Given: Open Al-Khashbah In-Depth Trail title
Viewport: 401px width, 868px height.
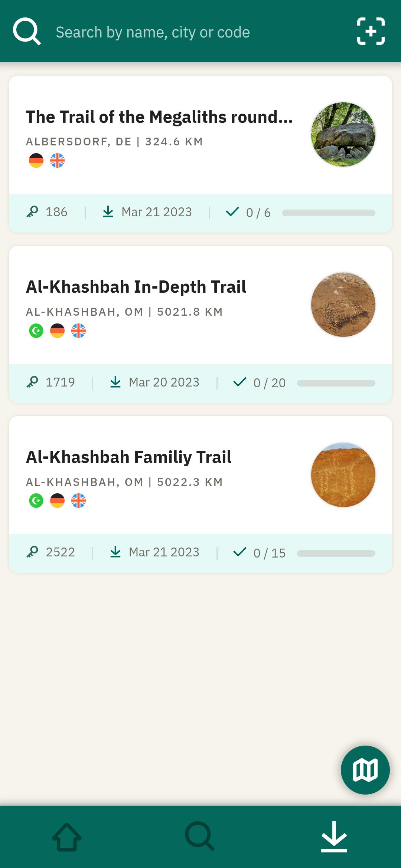Looking at the screenshot, I should [x=136, y=287].
